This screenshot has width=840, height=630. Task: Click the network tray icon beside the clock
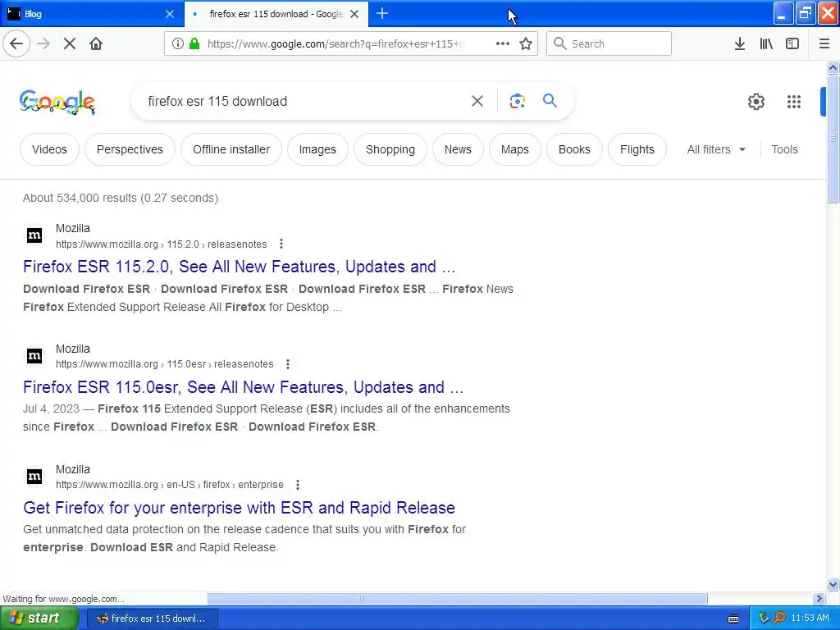[764, 619]
